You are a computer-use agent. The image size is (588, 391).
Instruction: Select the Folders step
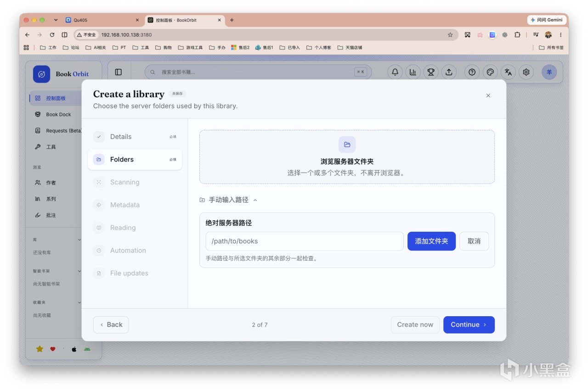click(x=135, y=160)
